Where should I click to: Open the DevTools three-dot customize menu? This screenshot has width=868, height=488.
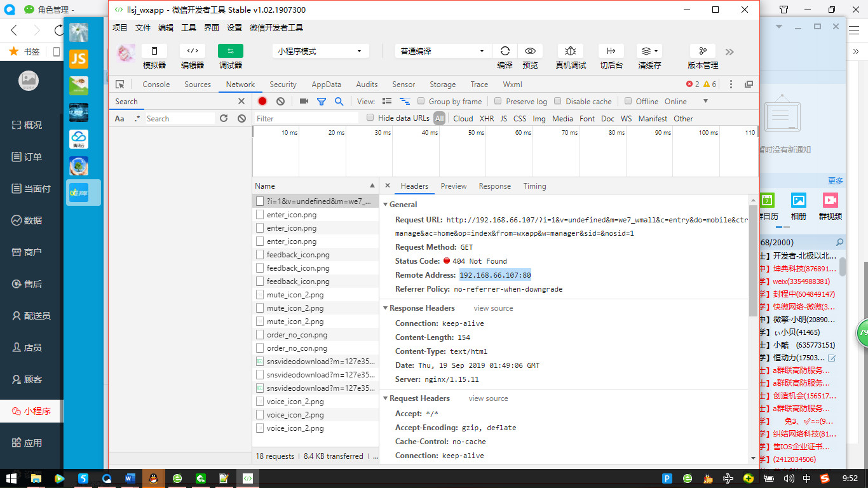point(731,85)
